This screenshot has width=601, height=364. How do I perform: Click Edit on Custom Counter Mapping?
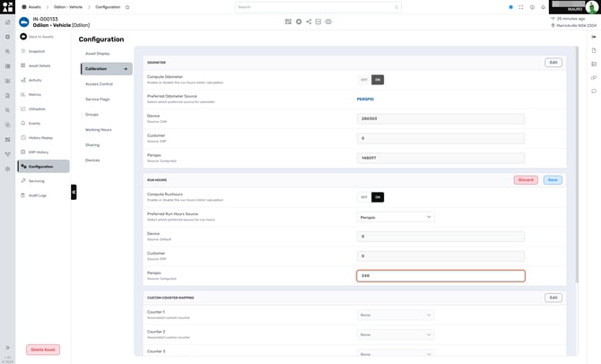click(x=553, y=298)
